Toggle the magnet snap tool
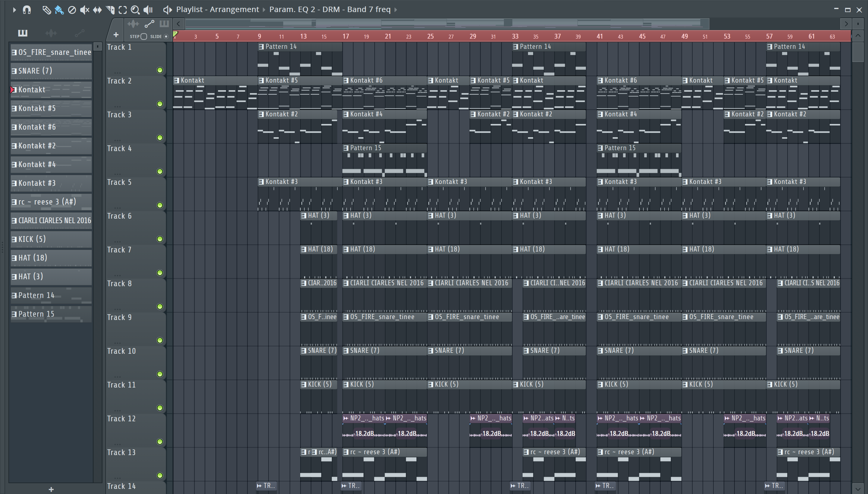Screen dimensions: 868x494 pyautogui.click(x=27, y=10)
